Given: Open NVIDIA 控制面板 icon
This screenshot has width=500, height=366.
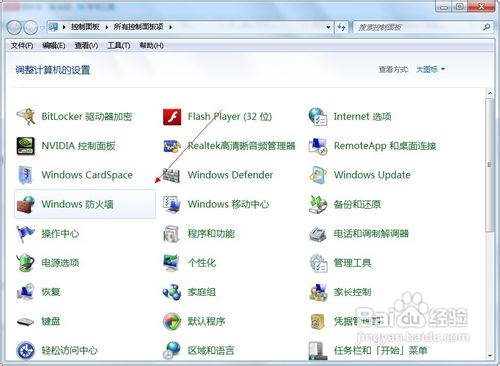Looking at the screenshot, I should [26, 146].
